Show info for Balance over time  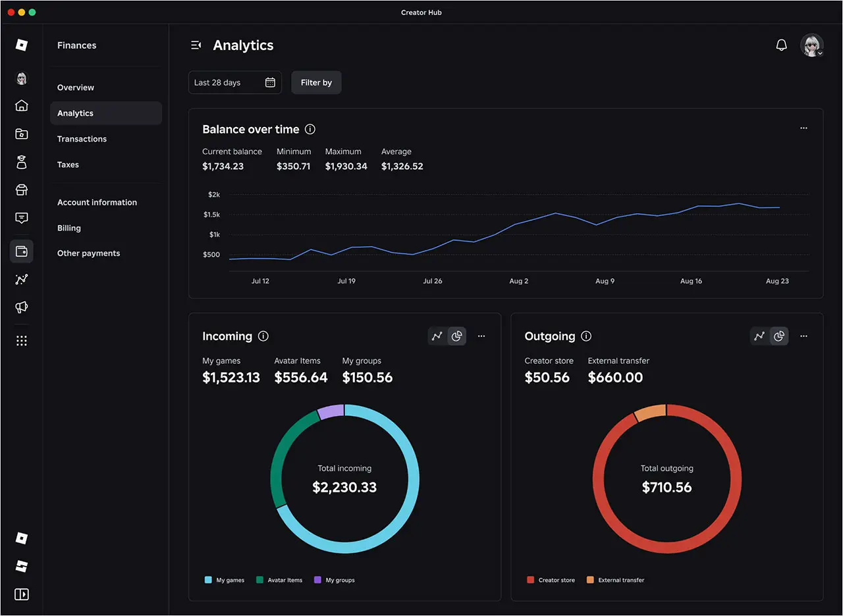click(x=310, y=130)
